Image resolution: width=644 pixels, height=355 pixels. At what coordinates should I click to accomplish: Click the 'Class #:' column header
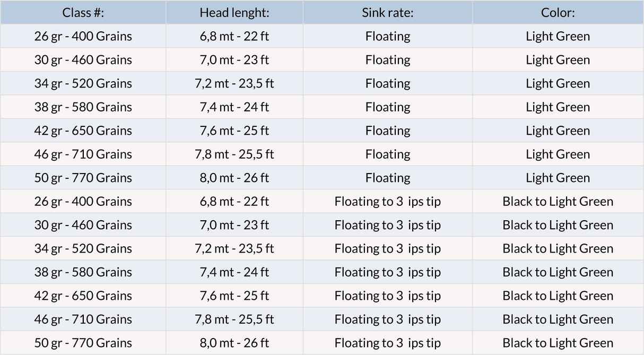[x=83, y=13]
